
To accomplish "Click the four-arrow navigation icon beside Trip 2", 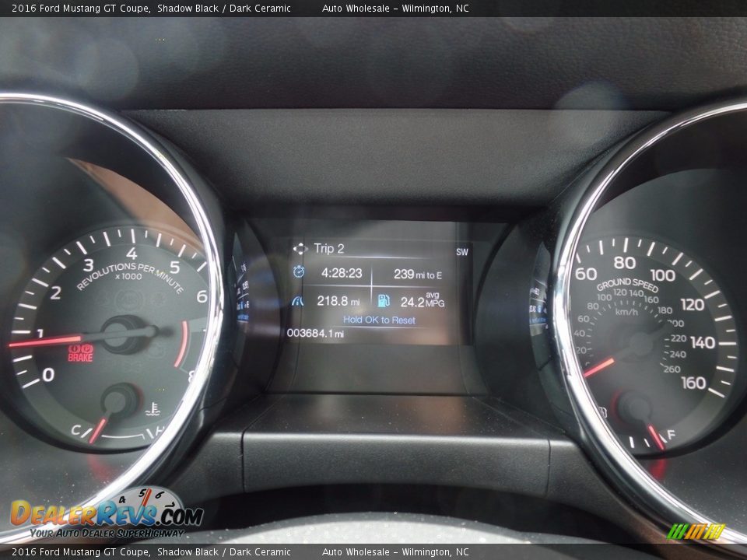I will (300, 249).
